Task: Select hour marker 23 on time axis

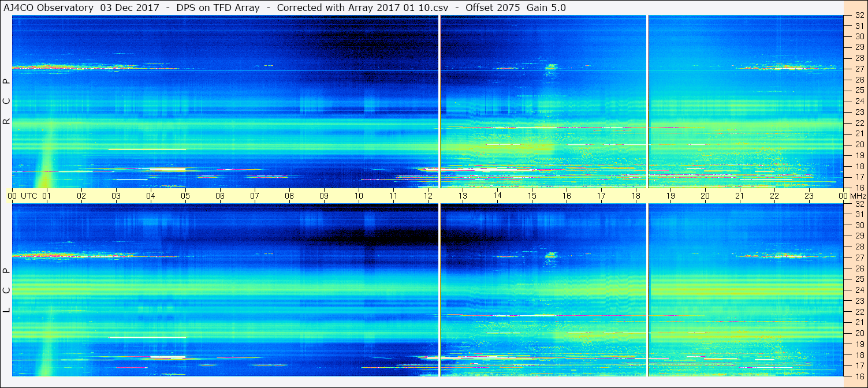Action: 809,196
